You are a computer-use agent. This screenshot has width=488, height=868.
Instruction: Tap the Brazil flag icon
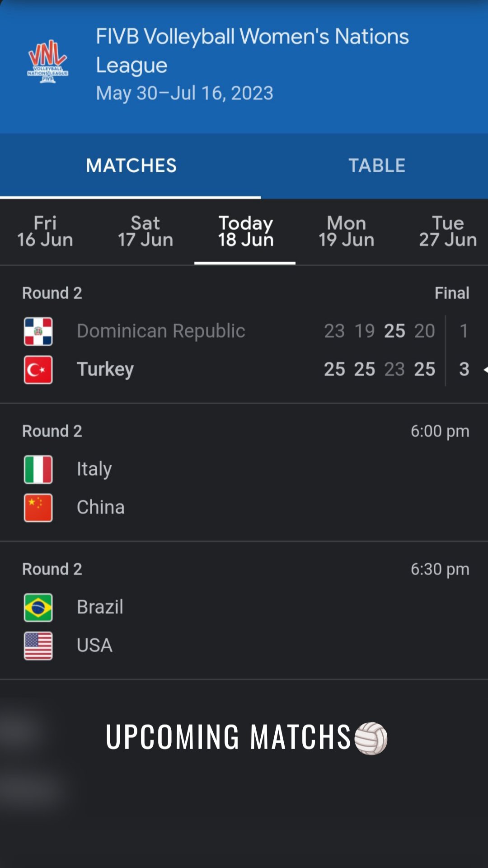click(x=38, y=608)
